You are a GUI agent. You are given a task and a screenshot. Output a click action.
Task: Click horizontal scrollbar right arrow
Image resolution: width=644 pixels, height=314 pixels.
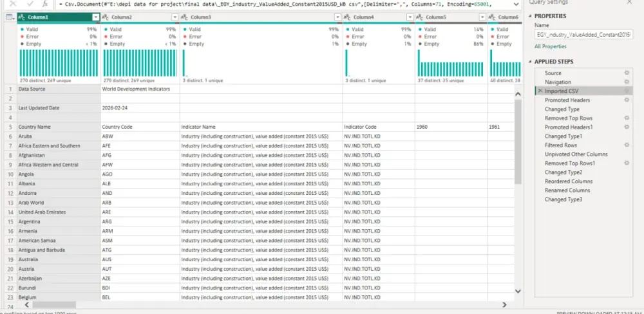point(504,304)
